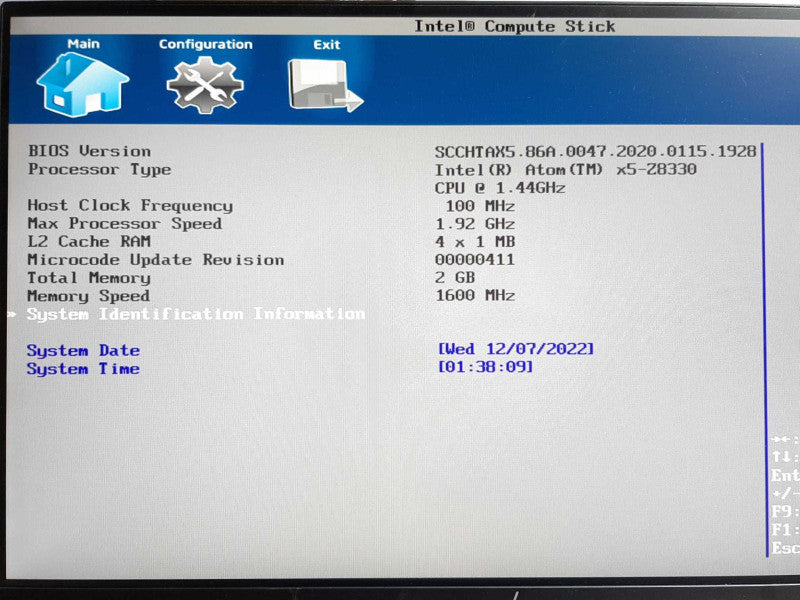Screen dimensions: 800x600
Task: Edit the system date field 12/07/2022
Action: click(516, 349)
